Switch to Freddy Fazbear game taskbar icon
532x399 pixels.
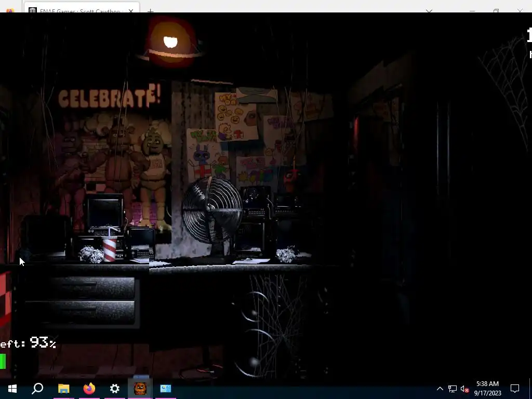pyautogui.click(x=140, y=389)
